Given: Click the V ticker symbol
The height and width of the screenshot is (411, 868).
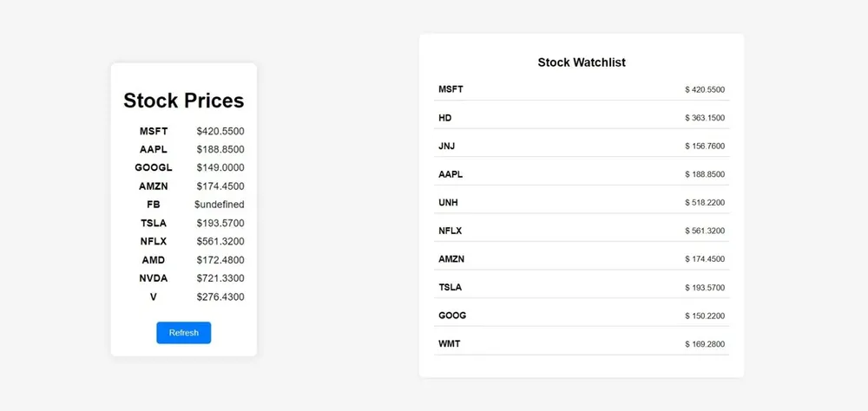Looking at the screenshot, I should coord(154,297).
